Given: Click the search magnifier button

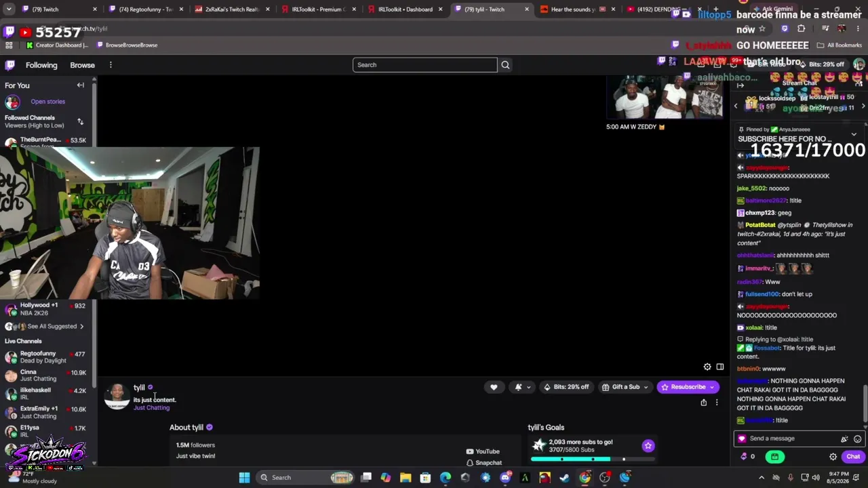Looking at the screenshot, I should (505, 64).
